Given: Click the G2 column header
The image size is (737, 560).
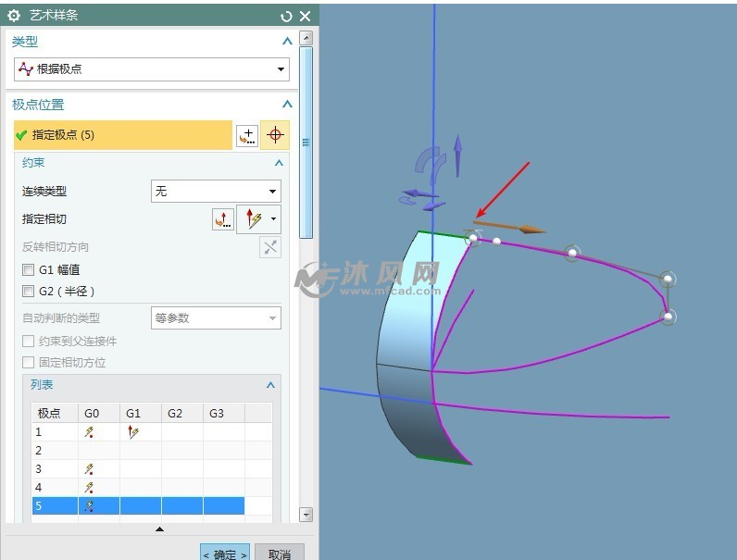Looking at the screenshot, I should pos(182,413).
